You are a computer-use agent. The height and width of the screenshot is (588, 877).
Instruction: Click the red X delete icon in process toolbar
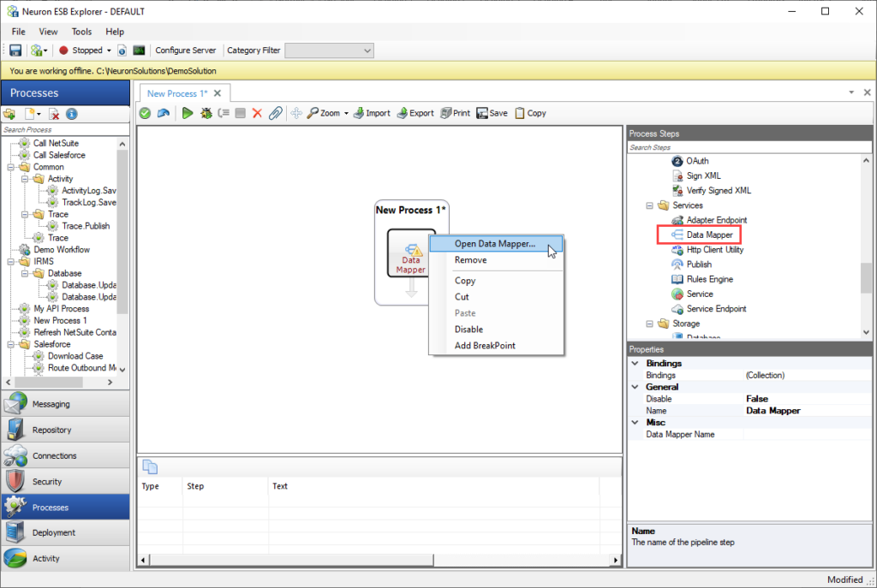click(257, 113)
